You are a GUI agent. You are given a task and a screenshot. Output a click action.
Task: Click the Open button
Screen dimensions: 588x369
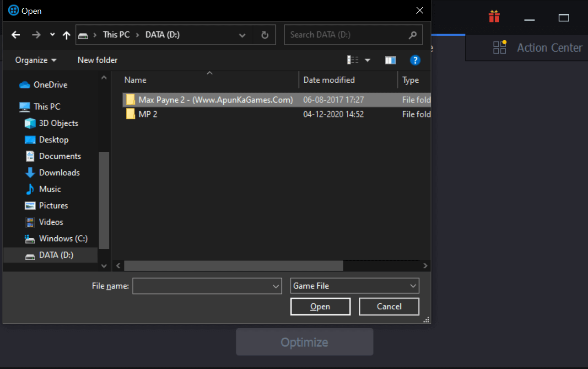click(x=320, y=306)
